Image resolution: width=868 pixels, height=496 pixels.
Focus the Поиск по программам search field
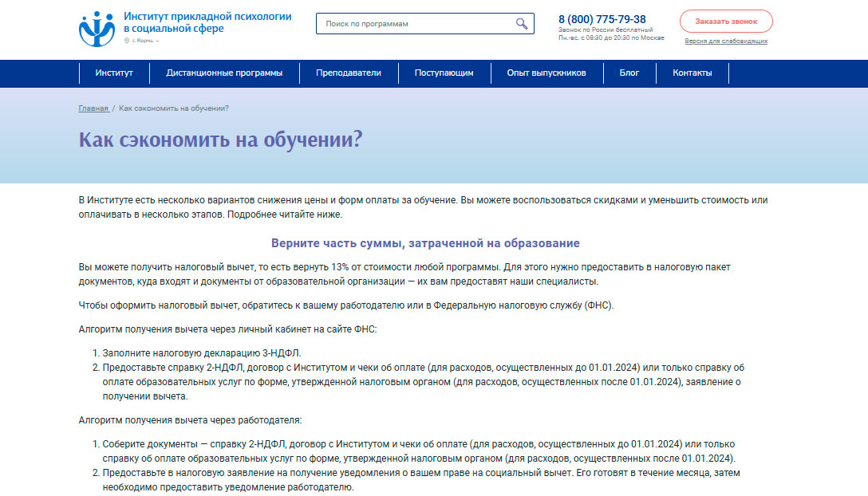coord(424,24)
